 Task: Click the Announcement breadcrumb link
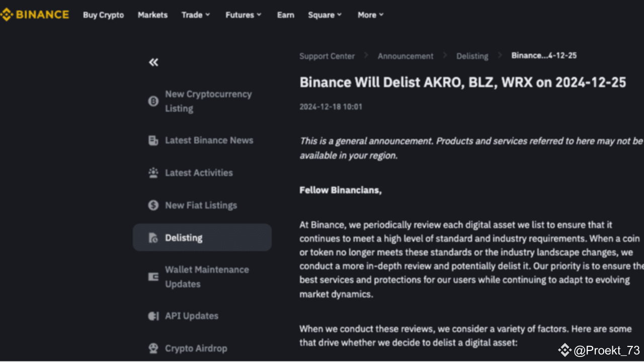coord(406,56)
